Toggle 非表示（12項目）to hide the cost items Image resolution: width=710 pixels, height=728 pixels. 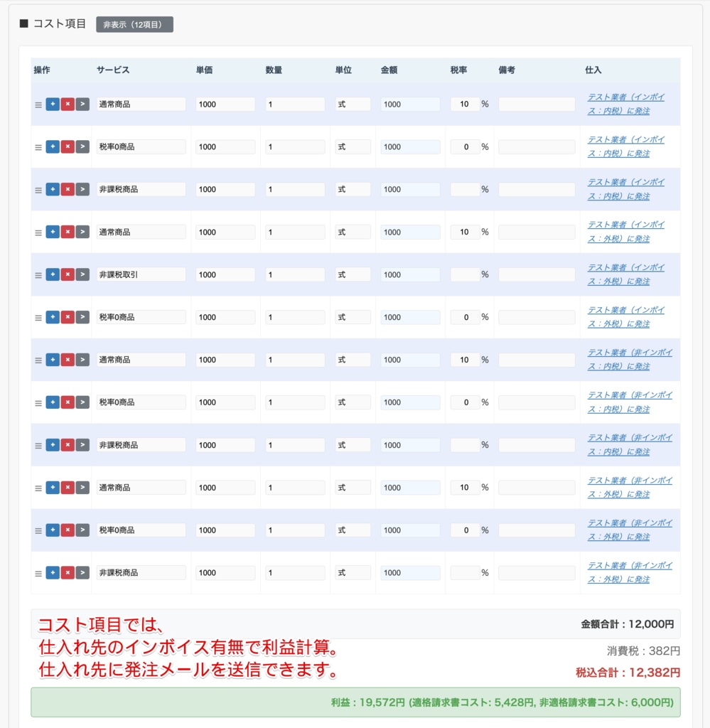coord(134,23)
